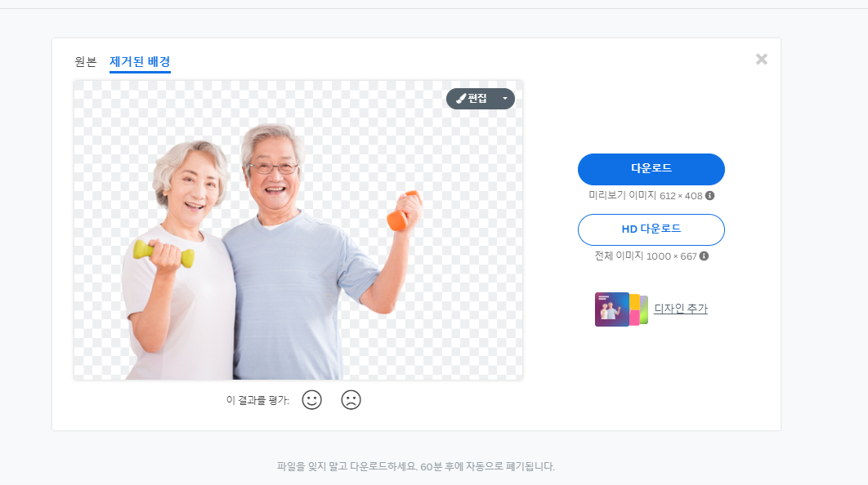Click the HD 다운로드 button
Viewport: 868px width, 485px height.
[651, 229]
